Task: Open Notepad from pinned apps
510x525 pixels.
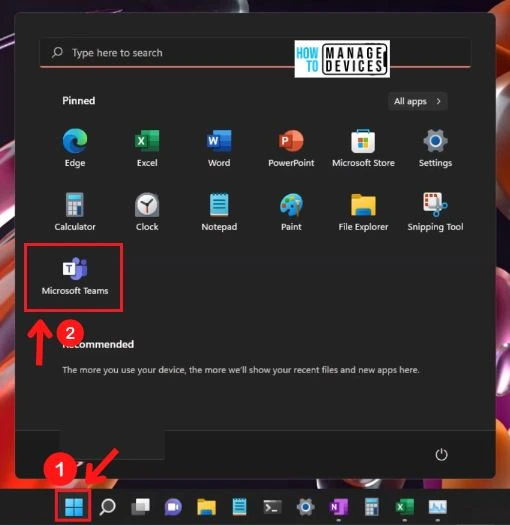Action: pos(219,211)
